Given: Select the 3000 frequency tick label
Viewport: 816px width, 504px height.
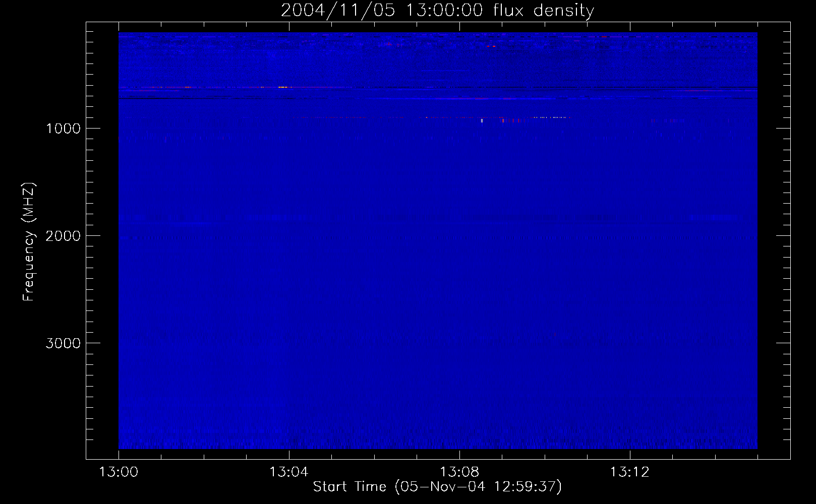Looking at the screenshot, I should click(x=63, y=343).
